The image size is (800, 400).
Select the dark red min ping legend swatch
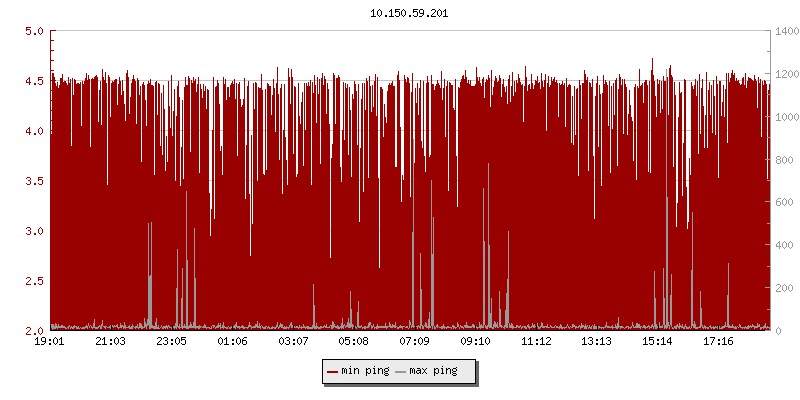coord(333,372)
